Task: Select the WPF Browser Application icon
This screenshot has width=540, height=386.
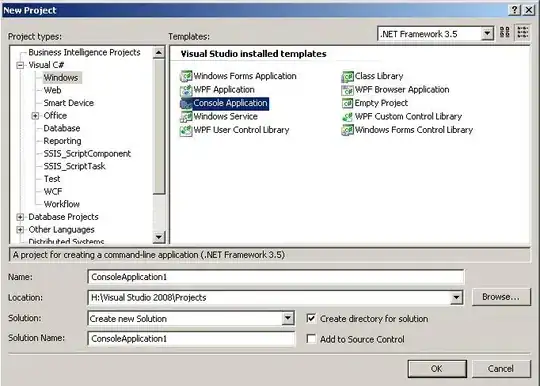Action: tap(347, 90)
